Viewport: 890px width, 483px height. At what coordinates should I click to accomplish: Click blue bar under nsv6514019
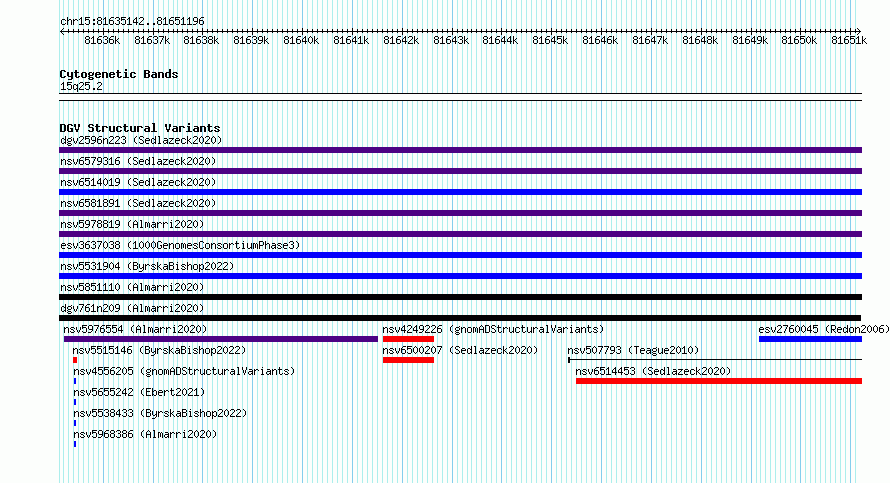[x=460, y=192]
